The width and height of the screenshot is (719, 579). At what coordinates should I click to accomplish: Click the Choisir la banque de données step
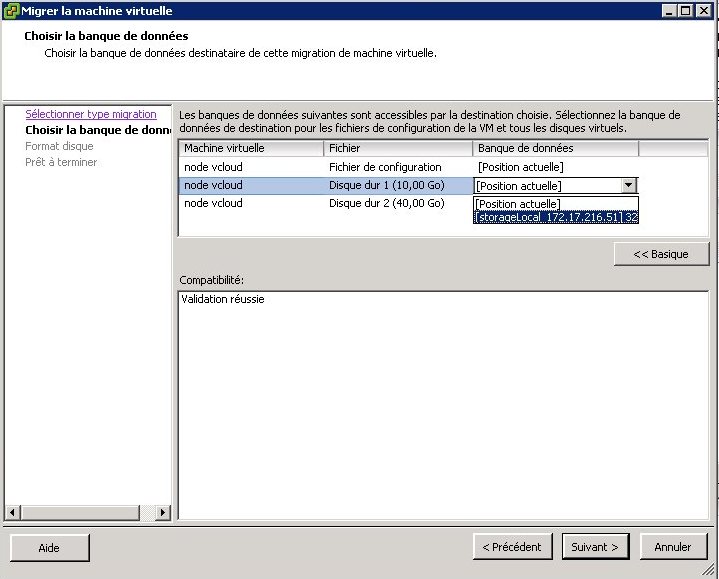(x=97, y=130)
